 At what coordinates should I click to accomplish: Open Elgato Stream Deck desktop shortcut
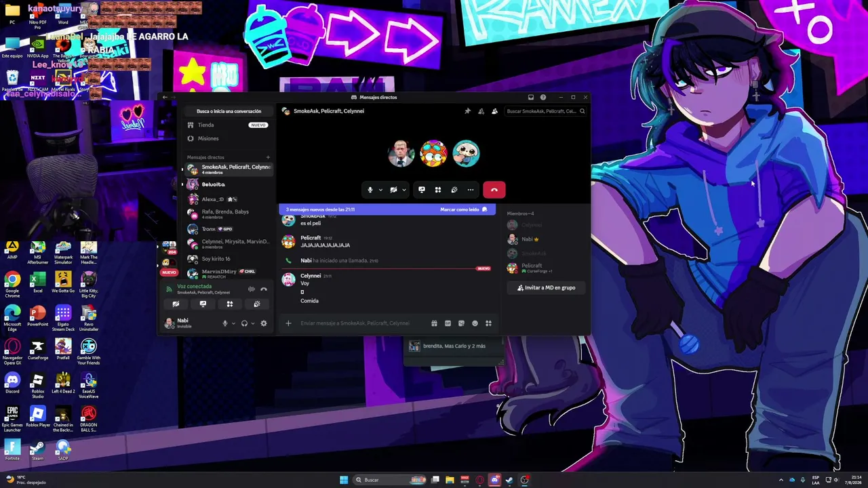point(63,317)
